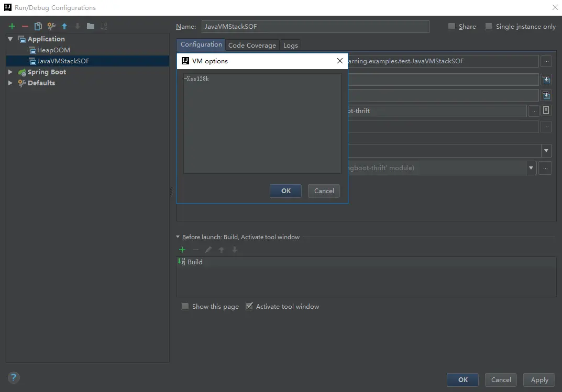Switch to Logs tab
This screenshot has height=392, width=562.
[x=290, y=46]
